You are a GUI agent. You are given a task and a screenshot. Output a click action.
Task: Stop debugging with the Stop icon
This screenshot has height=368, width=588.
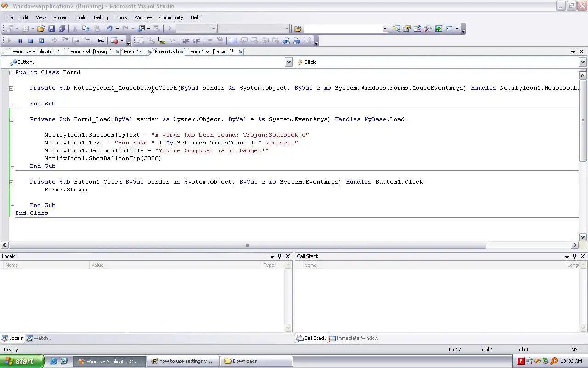click(30, 40)
